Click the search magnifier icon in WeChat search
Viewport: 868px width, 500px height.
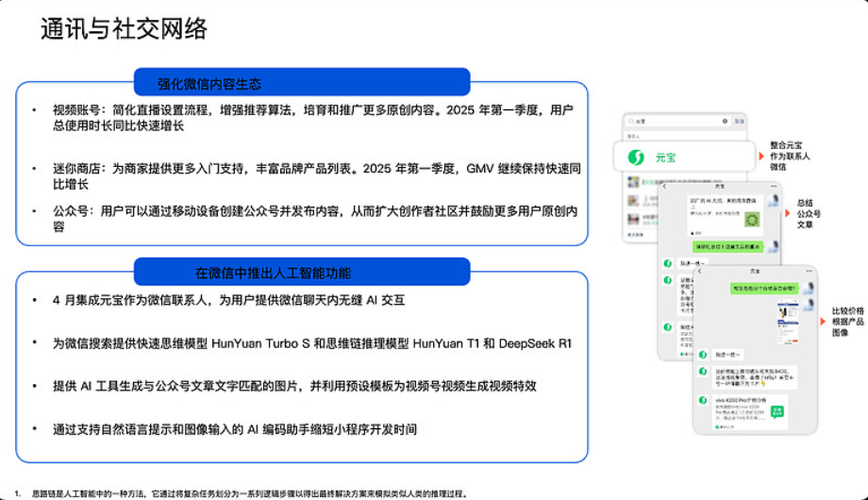click(629, 122)
